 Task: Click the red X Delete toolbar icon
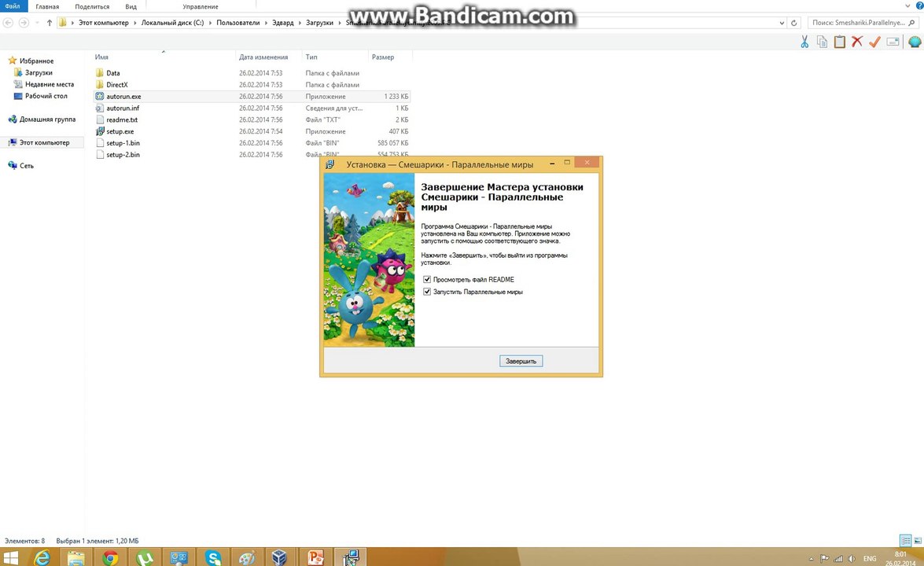pyautogui.click(x=857, y=42)
